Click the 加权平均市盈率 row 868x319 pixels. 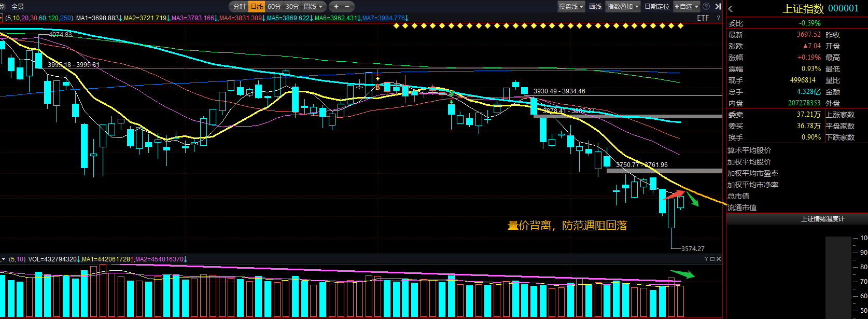tap(753, 173)
